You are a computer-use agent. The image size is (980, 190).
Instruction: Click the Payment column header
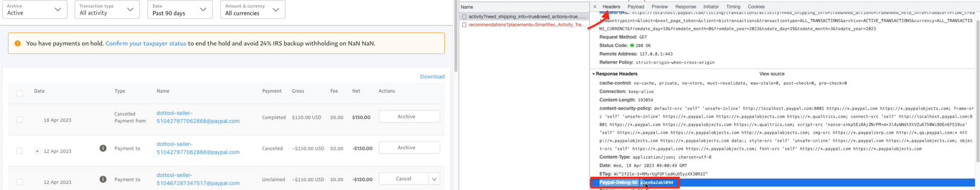(x=272, y=91)
